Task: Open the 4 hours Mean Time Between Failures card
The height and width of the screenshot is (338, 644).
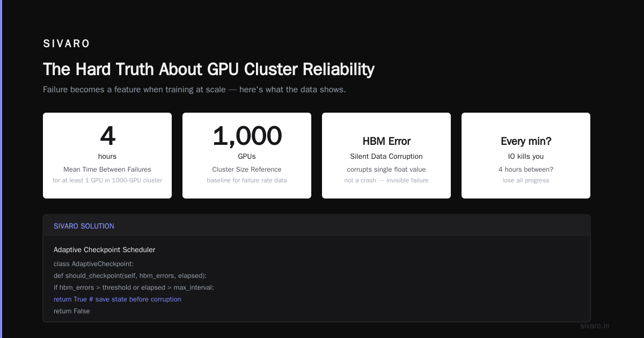Action: pos(107,156)
